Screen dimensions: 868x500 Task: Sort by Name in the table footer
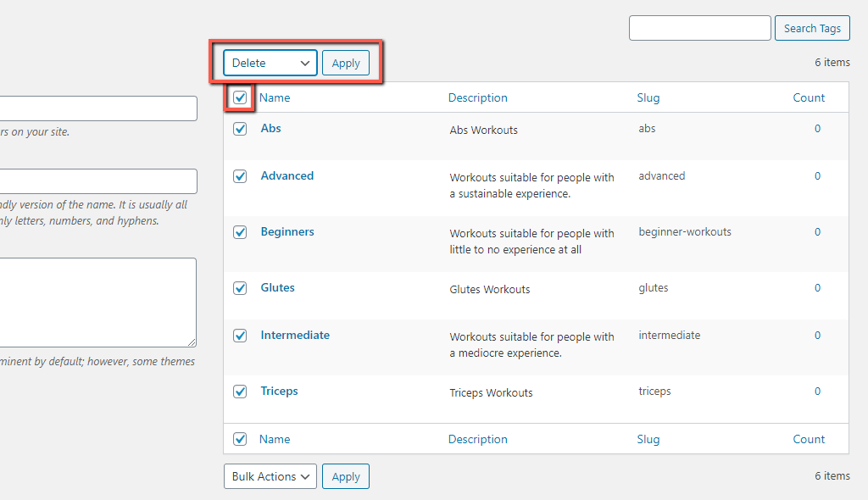point(275,439)
